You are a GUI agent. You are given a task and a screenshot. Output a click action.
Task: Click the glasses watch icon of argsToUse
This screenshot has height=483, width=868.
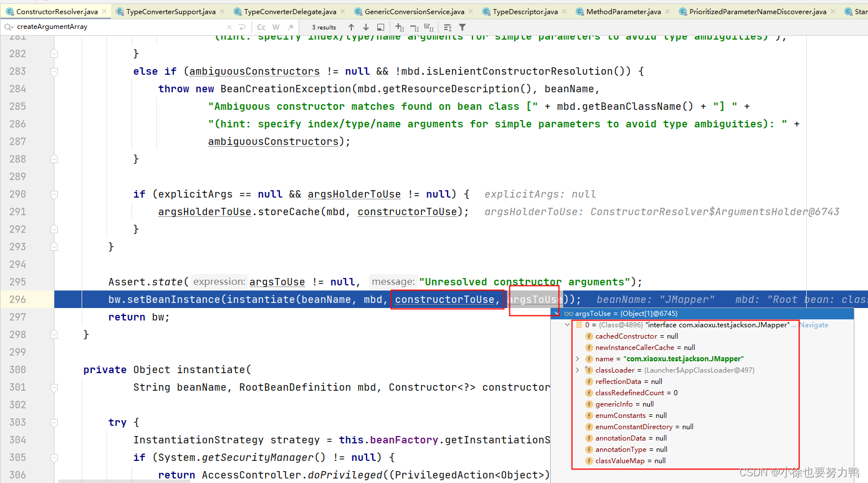click(568, 314)
